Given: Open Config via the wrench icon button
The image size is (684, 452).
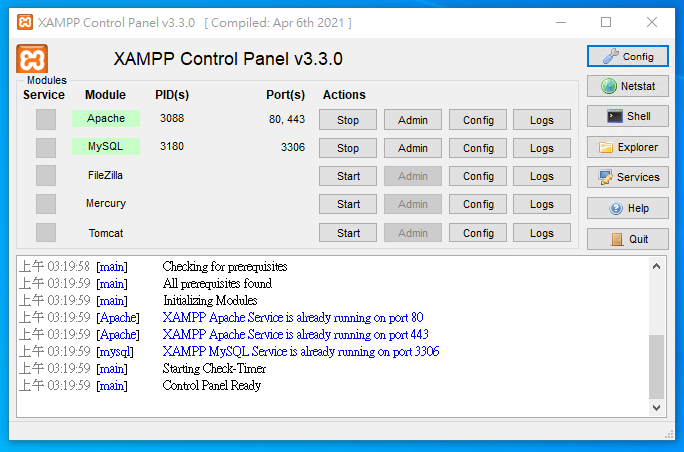Looking at the screenshot, I should 628,56.
